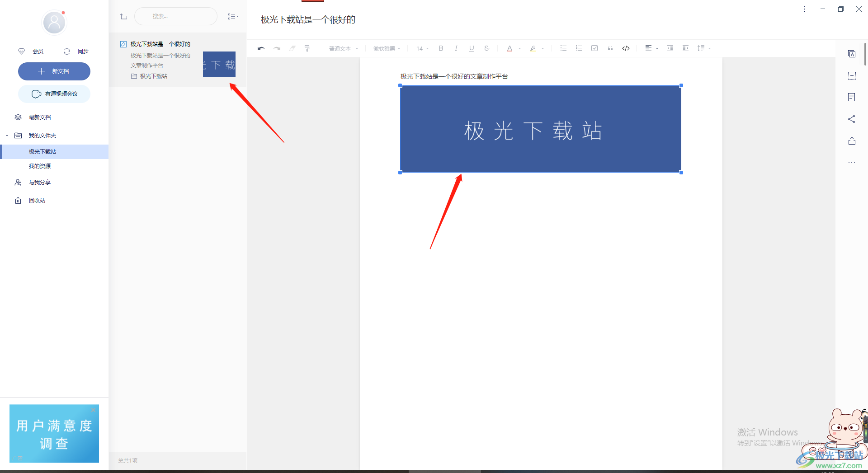This screenshot has height=473, width=868.
Task: Open the text recognition icon in right sidebar
Action: pos(852,54)
